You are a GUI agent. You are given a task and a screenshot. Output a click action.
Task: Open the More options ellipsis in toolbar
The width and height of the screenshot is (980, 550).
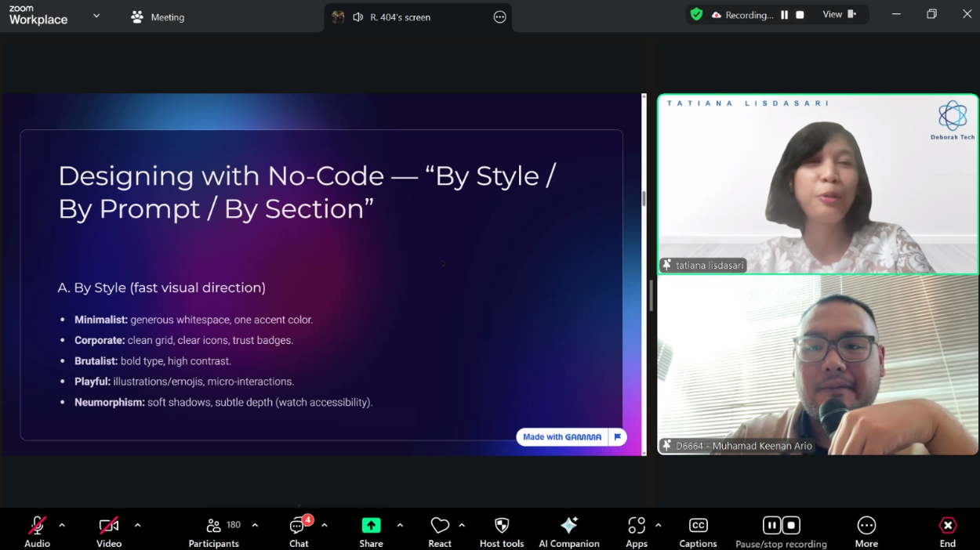coord(866,526)
